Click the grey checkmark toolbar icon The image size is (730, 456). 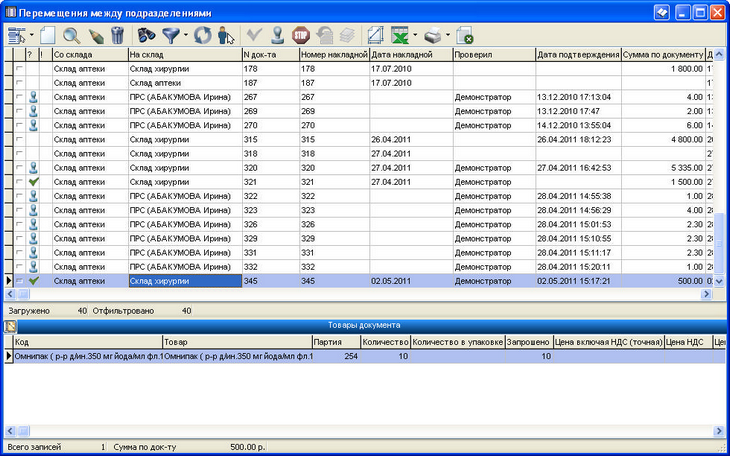[254, 34]
